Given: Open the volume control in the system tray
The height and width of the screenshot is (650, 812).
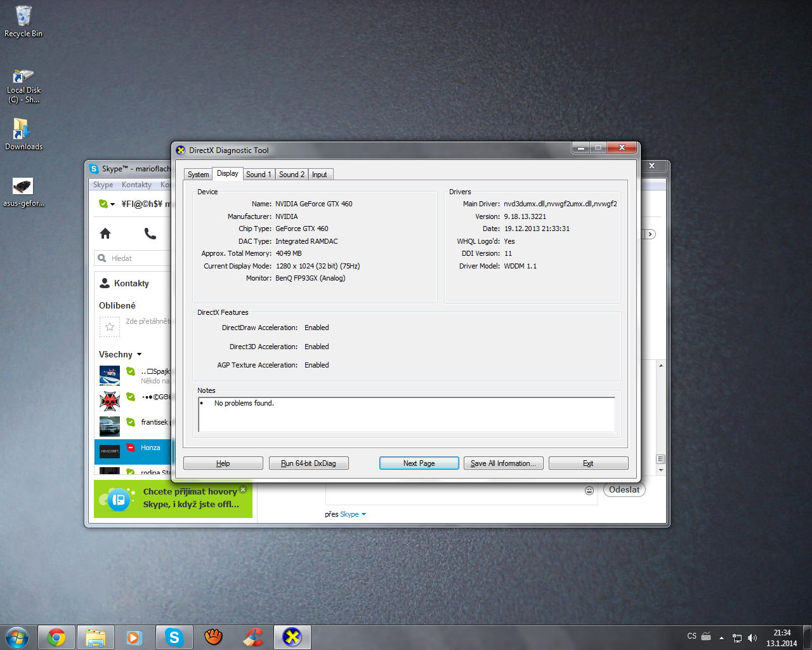Looking at the screenshot, I should [x=752, y=638].
